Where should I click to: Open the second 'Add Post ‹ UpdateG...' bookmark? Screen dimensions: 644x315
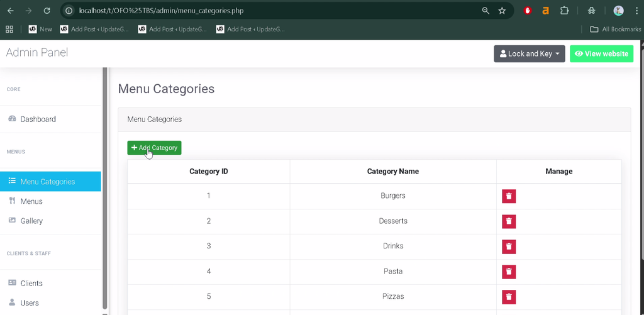click(172, 29)
